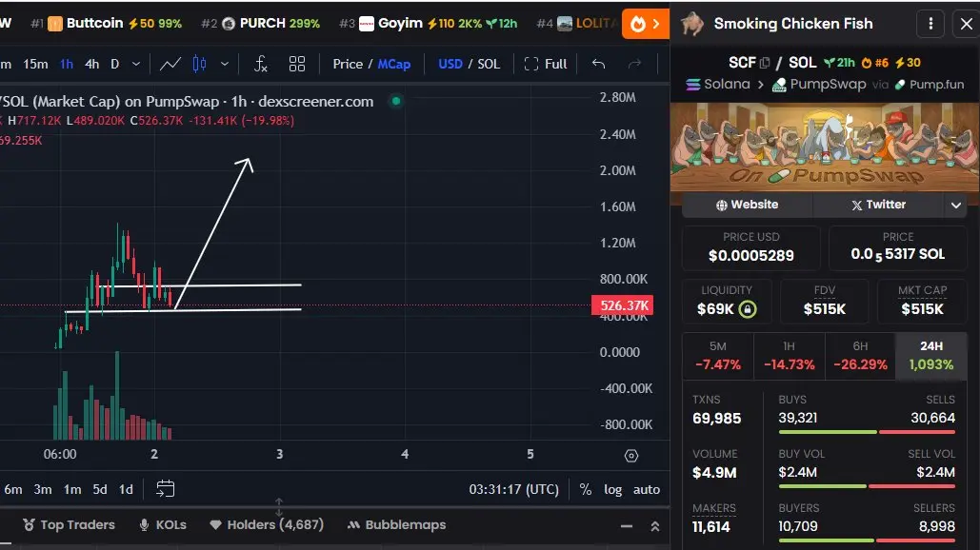Click Solana chain link
Image resolution: width=980 pixels, height=550 pixels.
point(718,85)
